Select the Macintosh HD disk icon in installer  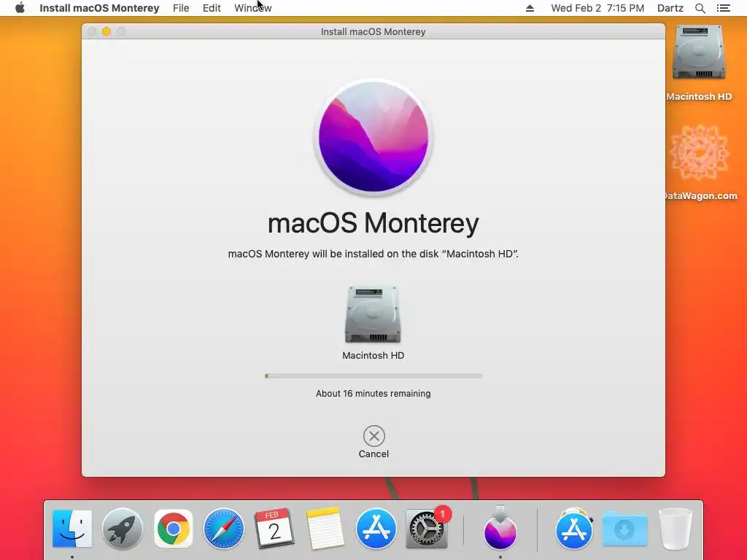tap(373, 314)
